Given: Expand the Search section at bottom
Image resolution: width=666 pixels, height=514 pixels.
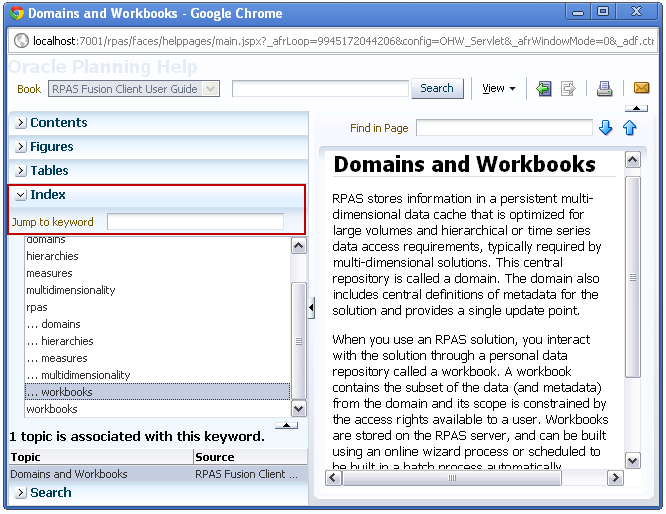Looking at the screenshot, I should point(20,493).
